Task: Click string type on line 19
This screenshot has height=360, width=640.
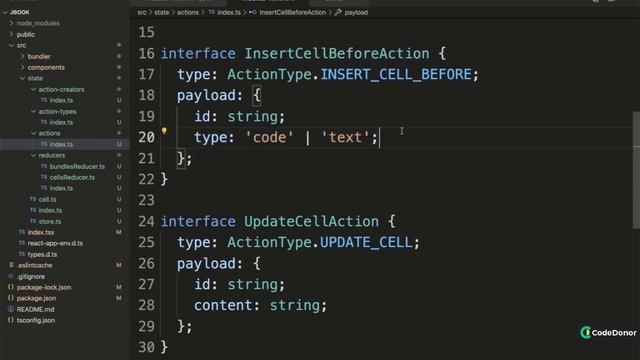Action: pos(252,117)
